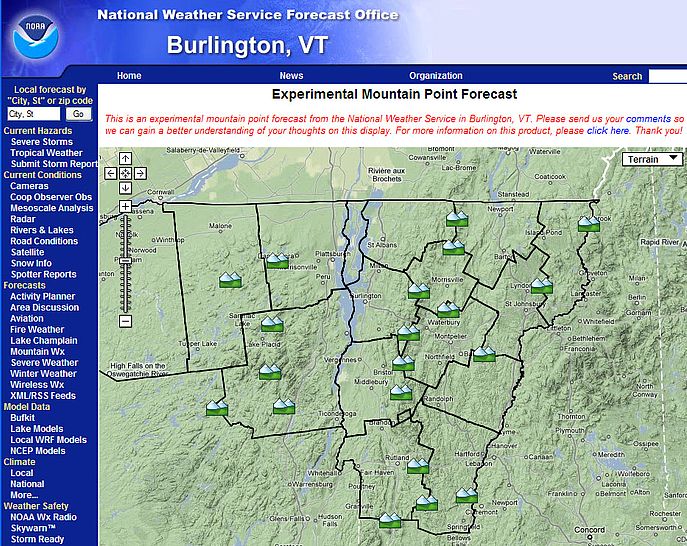This screenshot has width=687, height=546.
Task: Zoom out with the map minus button
Action: [x=125, y=321]
